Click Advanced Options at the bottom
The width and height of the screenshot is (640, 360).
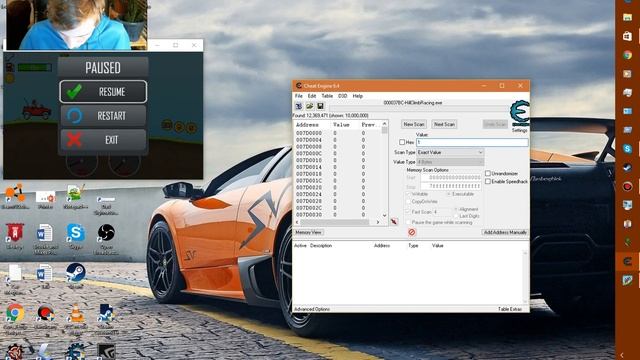[312, 309]
